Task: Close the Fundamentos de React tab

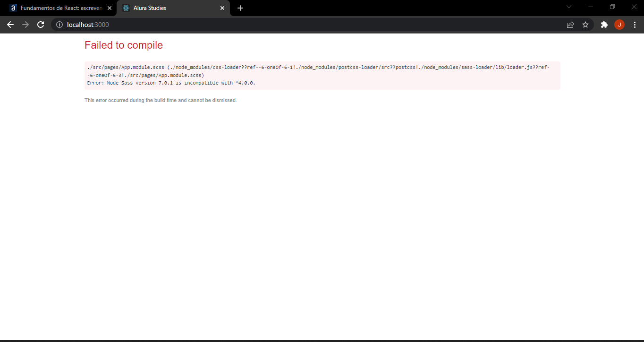Action: coord(110,8)
